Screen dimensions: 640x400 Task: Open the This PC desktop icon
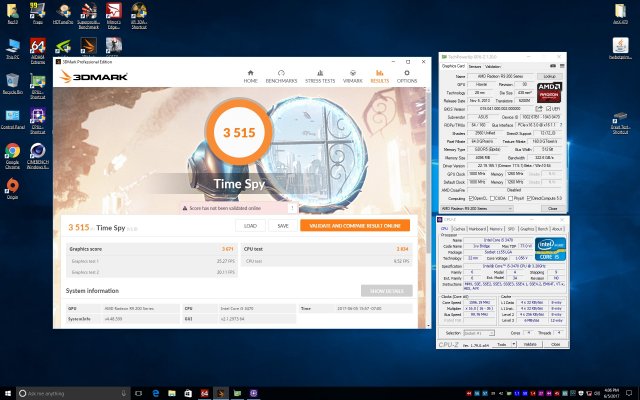[12, 49]
